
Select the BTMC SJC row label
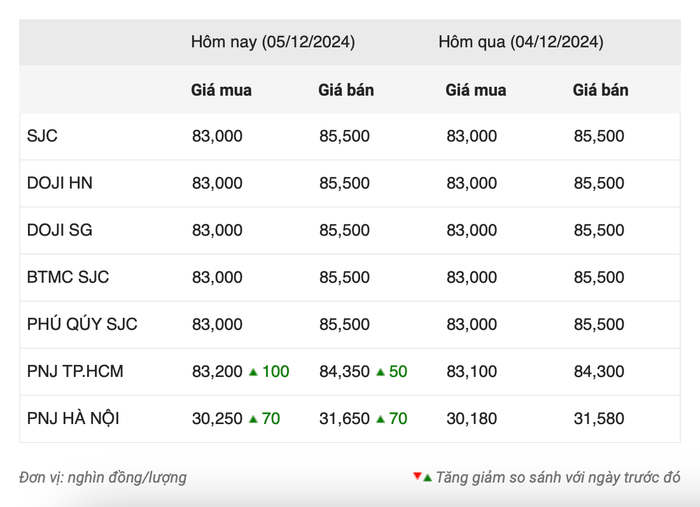68,278
